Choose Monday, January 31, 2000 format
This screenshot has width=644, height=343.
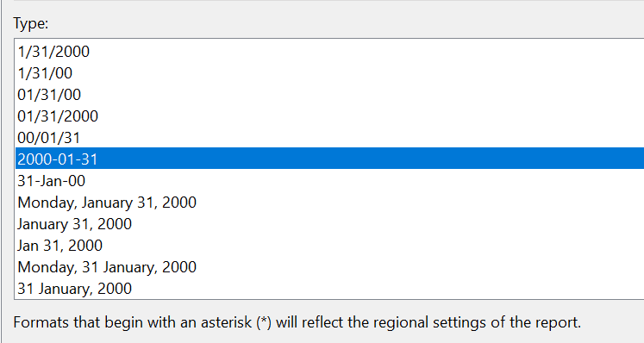329,203
